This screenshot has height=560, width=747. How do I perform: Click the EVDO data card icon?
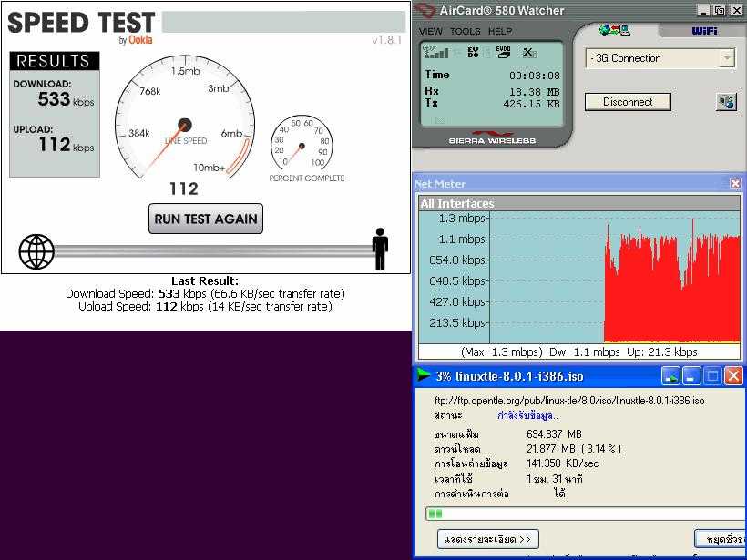[503, 52]
